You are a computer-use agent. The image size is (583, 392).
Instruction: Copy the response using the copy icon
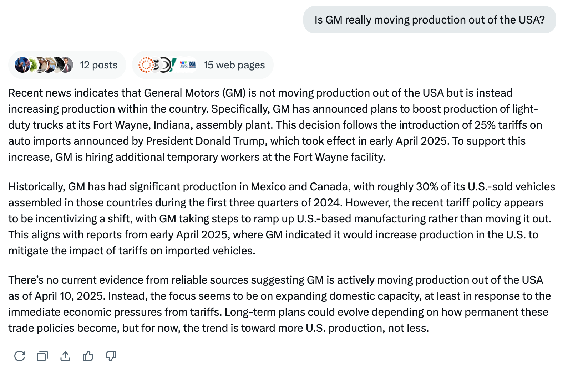tap(42, 356)
